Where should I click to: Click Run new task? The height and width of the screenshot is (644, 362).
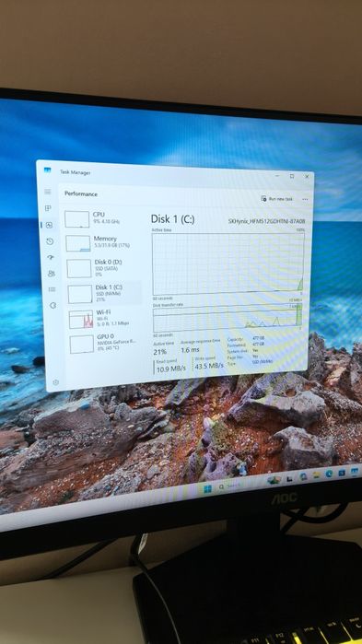tap(277, 199)
